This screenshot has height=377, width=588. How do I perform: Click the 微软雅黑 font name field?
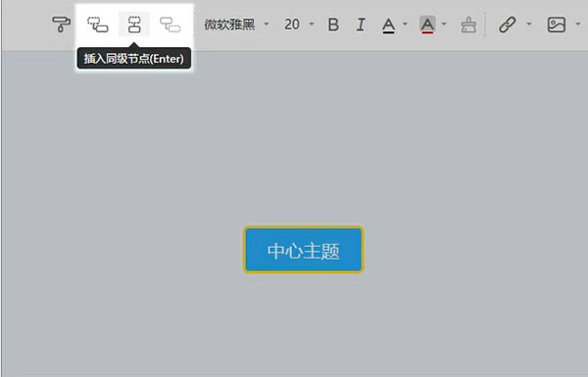coord(229,24)
